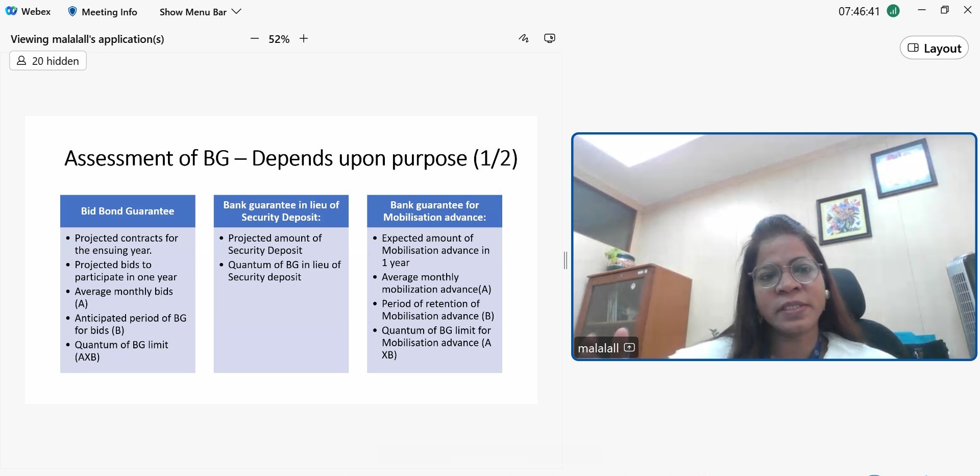This screenshot has width=980, height=476.
Task: Click the 52% zoom level value
Action: point(279,39)
